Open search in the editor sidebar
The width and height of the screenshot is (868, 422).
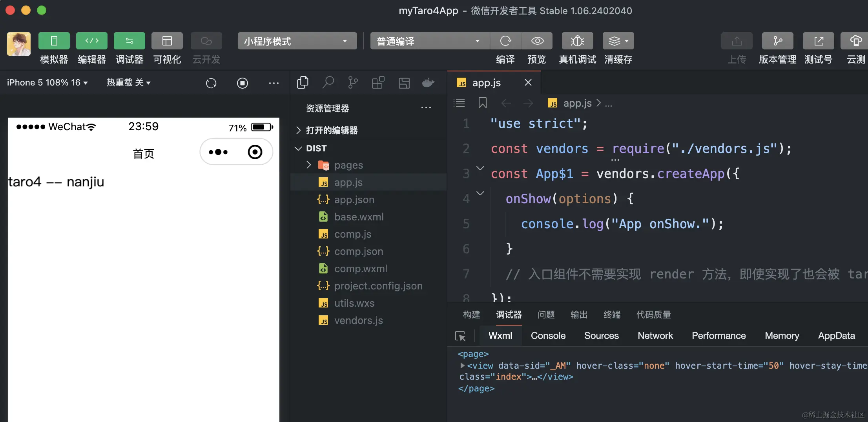(328, 83)
